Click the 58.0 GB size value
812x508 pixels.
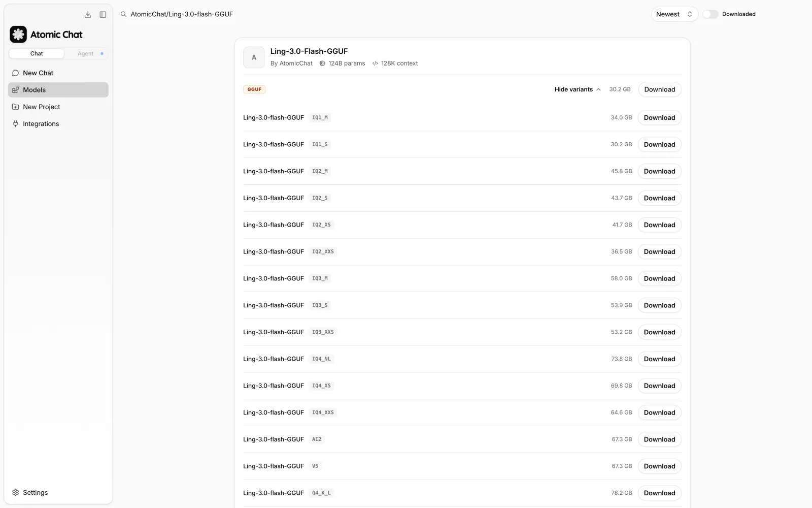[x=621, y=278]
